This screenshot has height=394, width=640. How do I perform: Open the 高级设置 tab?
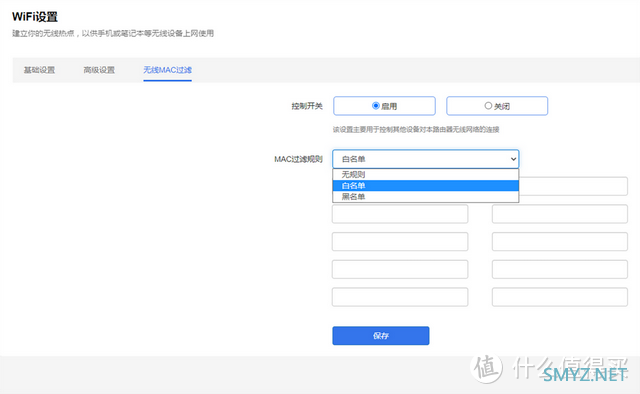click(99, 70)
